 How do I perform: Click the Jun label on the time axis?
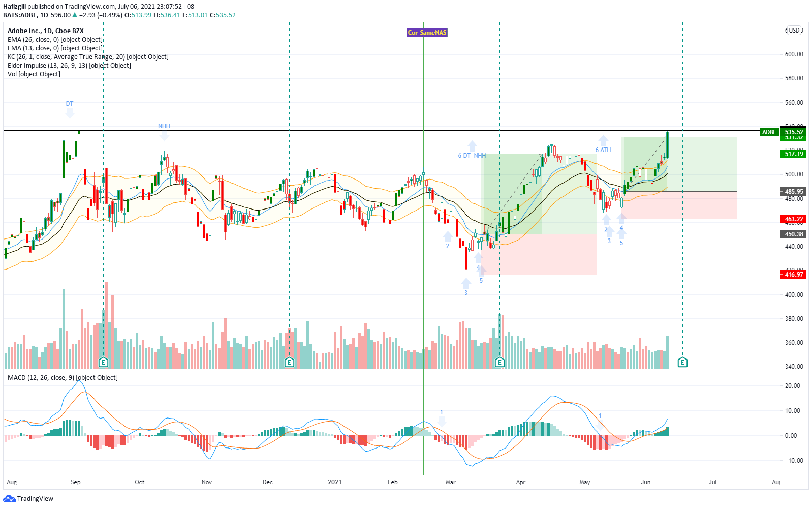[x=646, y=482]
